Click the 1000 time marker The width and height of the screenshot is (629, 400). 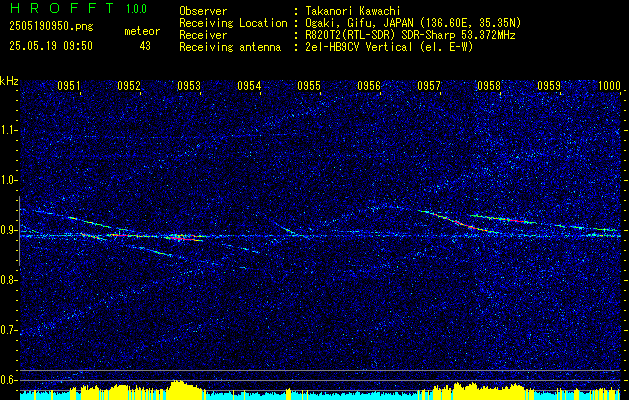[609, 86]
